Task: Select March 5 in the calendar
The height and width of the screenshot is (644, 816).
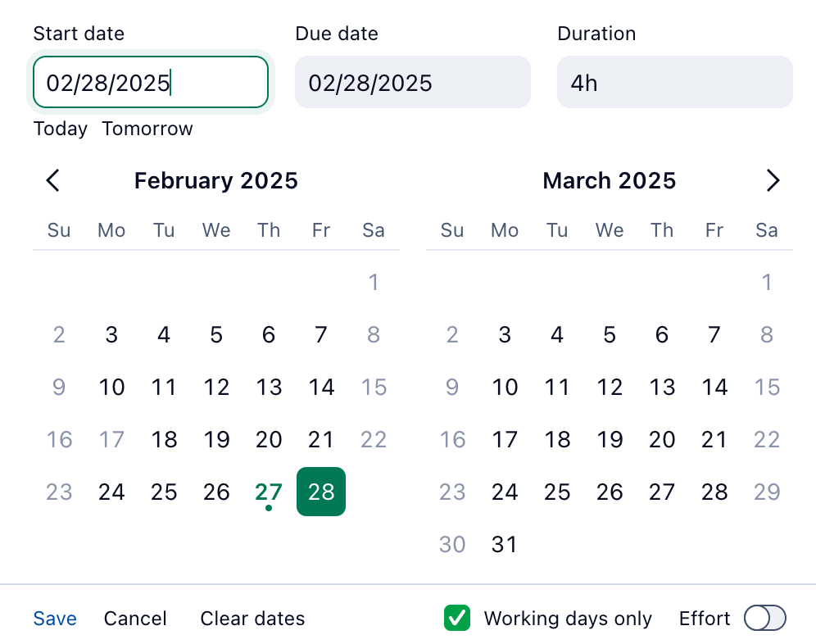Action: tap(610, 334)
